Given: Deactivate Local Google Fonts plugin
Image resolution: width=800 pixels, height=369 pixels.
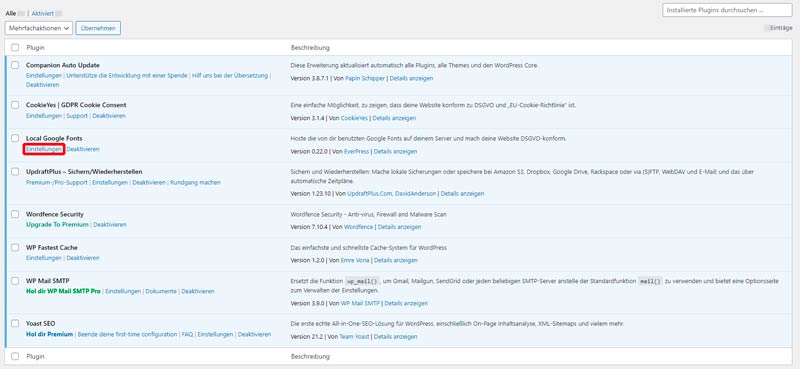Looking at the screenshot, I should point(83,149).
